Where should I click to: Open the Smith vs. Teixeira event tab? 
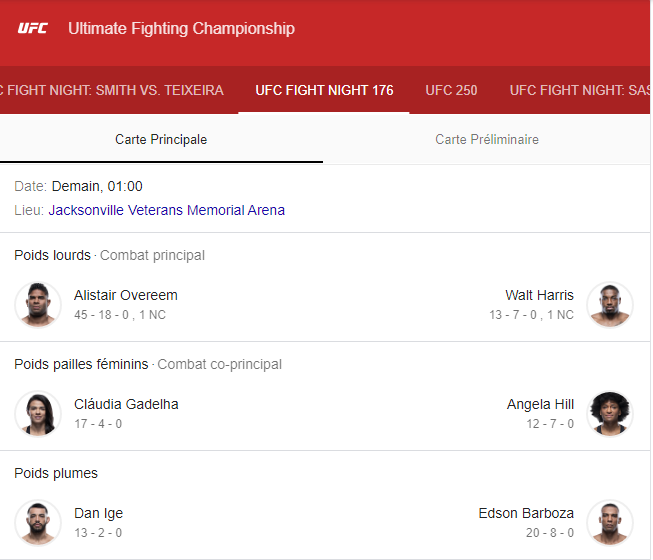click(110, 90)
